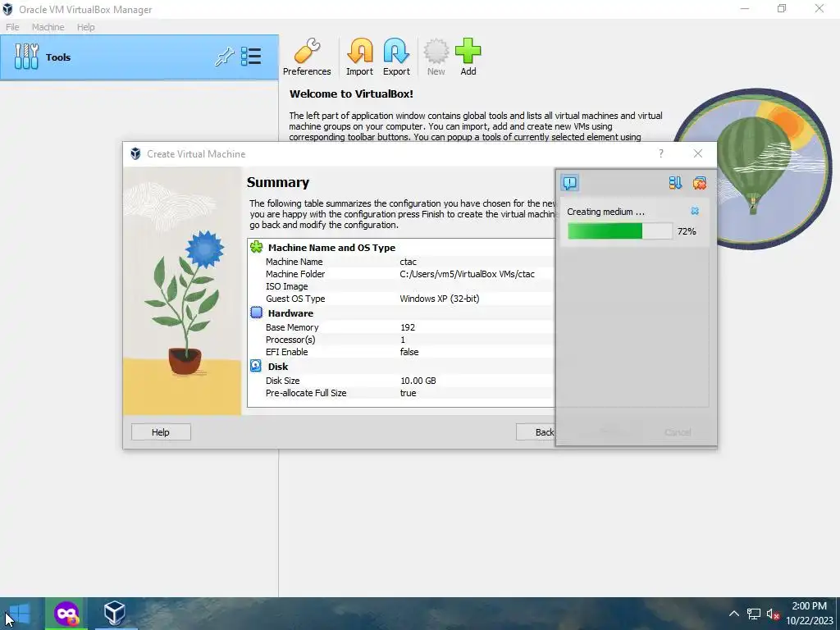Click the Guest OS Type value Windows XP (32-bit)
Screen dimensions: 840x630
click(440, 299)
